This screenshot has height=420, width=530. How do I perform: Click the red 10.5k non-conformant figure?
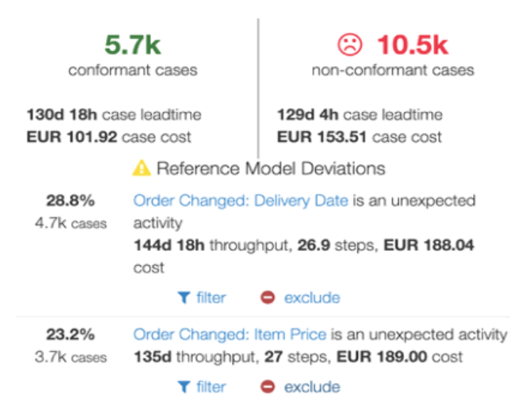click(413, 45)
